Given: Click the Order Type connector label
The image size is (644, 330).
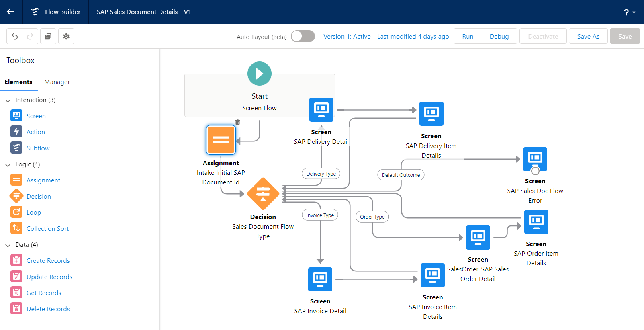Looking at the screenshot, I should coord(372,217).
